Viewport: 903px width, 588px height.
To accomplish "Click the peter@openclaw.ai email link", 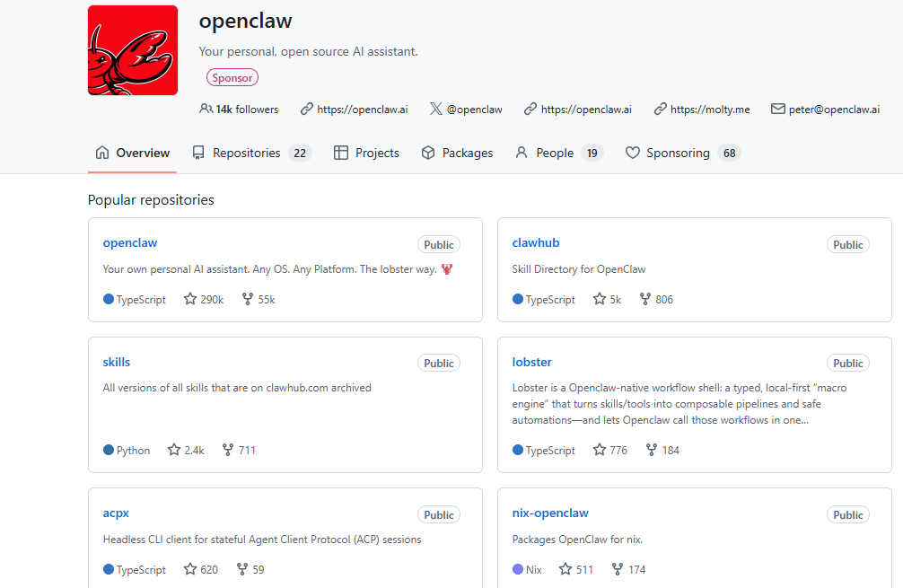I will tap(834, 109).
